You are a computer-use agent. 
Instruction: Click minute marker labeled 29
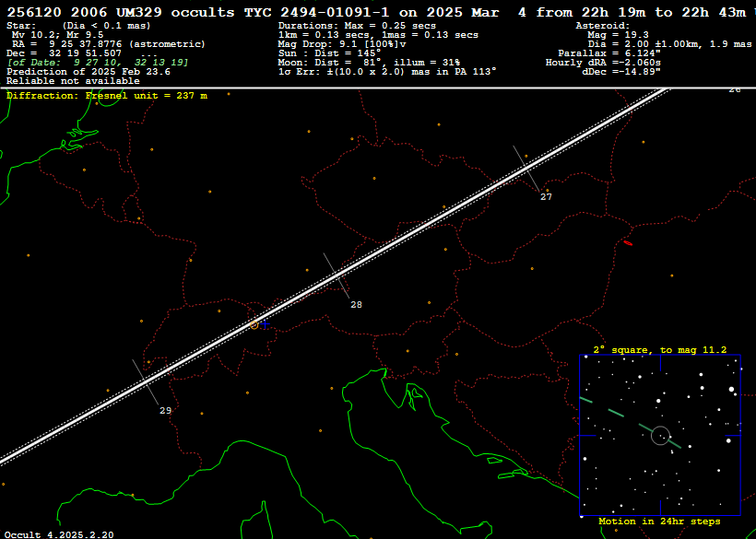165,411
